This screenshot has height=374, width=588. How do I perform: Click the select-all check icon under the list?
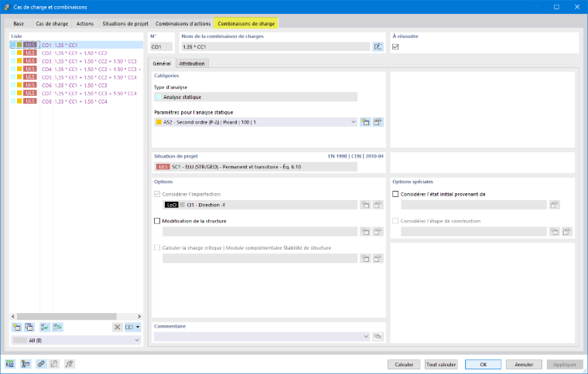45,327
